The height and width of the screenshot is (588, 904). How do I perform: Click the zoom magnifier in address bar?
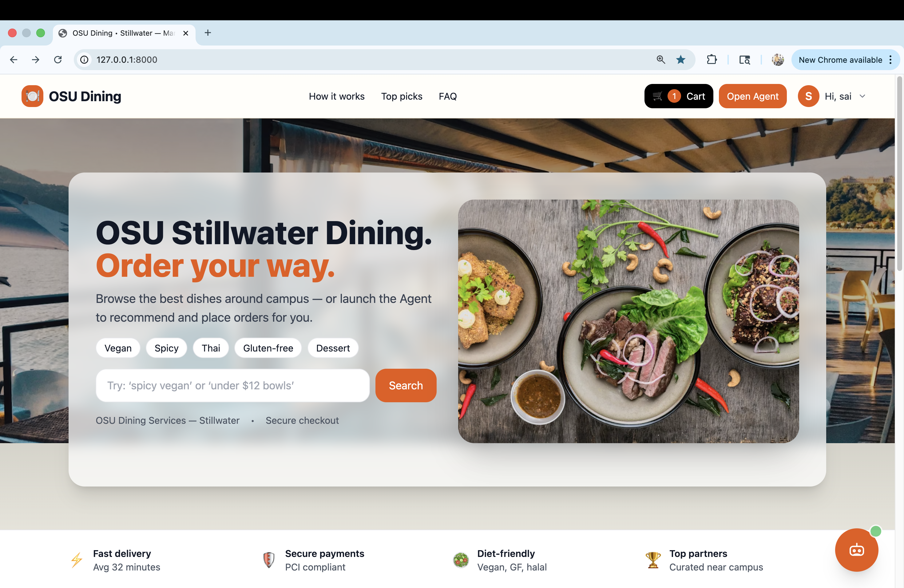661,60
